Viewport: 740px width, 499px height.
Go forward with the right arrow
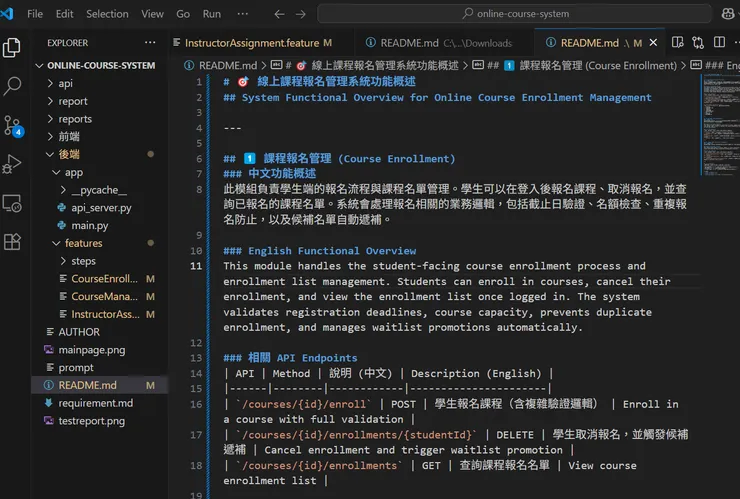tap(301, 14)
